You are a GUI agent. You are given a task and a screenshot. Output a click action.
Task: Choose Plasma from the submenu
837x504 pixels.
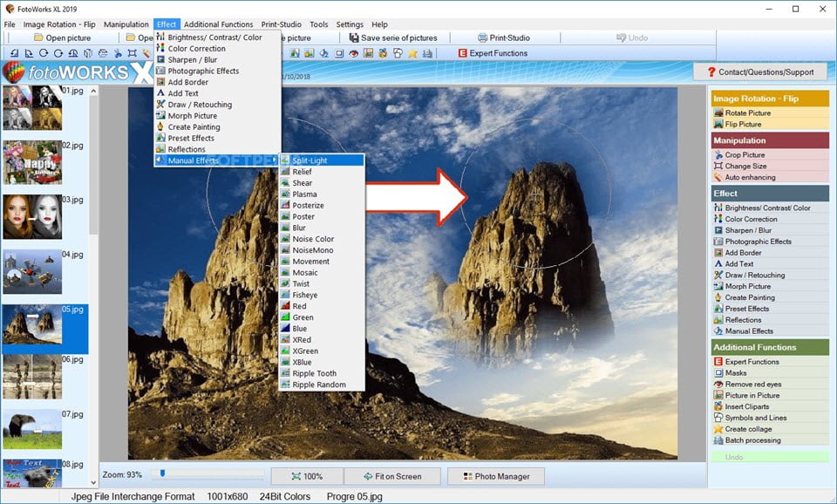(x=322, y=194)
